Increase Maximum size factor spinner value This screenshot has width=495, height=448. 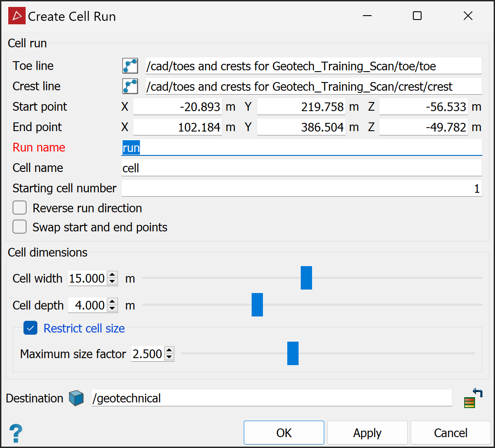[x=169, y=350]
